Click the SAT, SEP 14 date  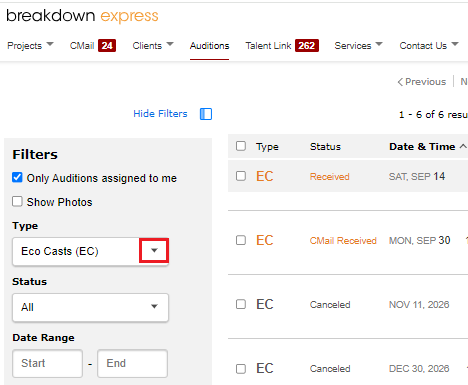[417, 176]
